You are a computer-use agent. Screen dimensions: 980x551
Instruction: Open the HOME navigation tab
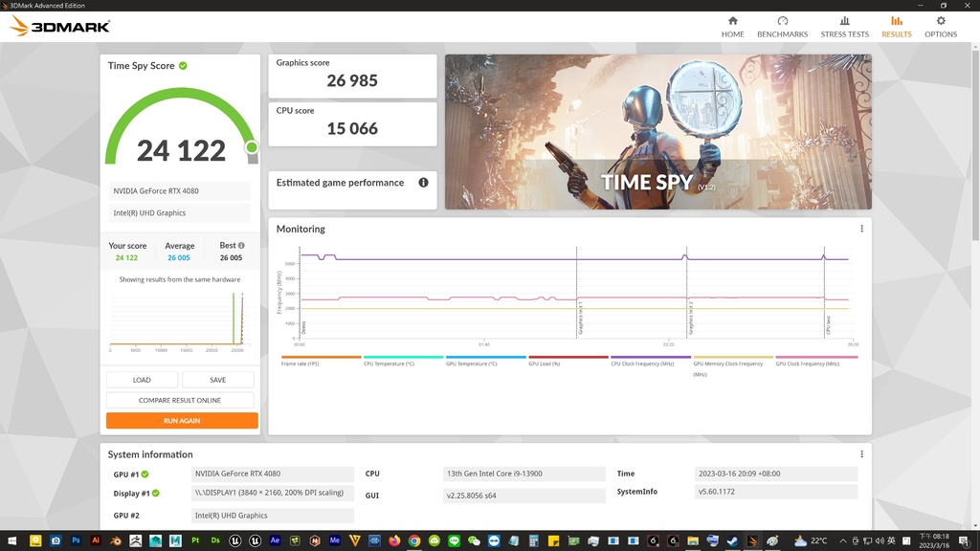tap(732, 27)
